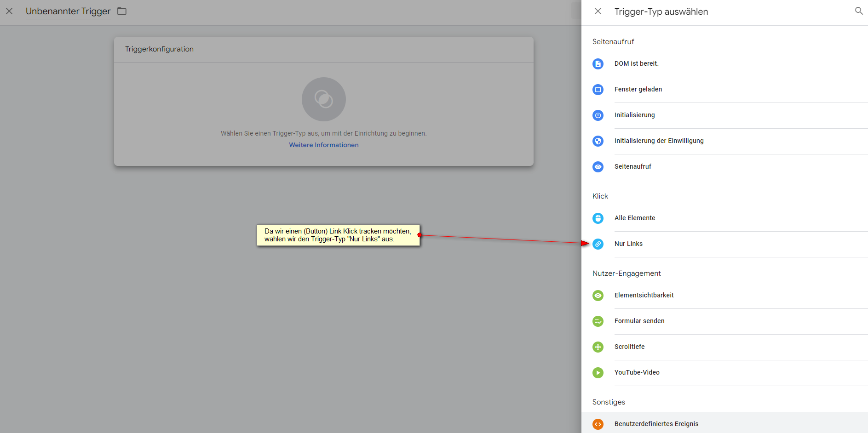Viewport: 868px width, 433px height.
Task: Click the Formular senden icon
Action: click(598, 321)
